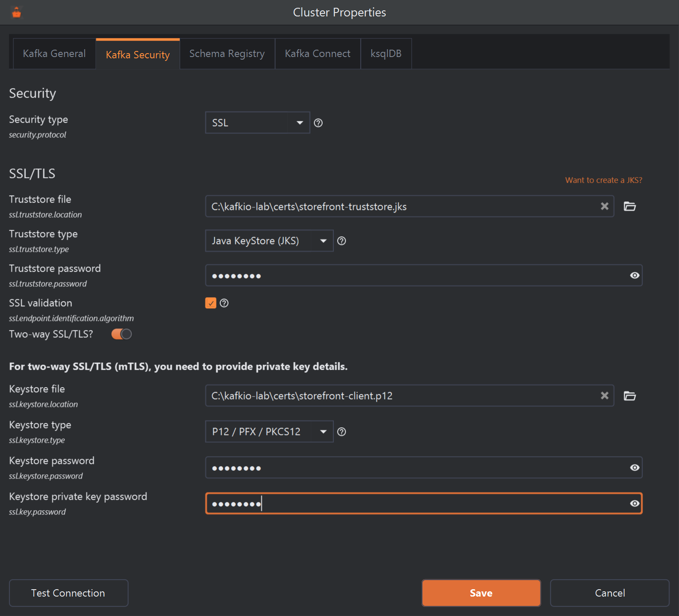
Task: Turn off the Two-way SSL/TLS switch
Action: pyautogui.click(x=121, y=334)
